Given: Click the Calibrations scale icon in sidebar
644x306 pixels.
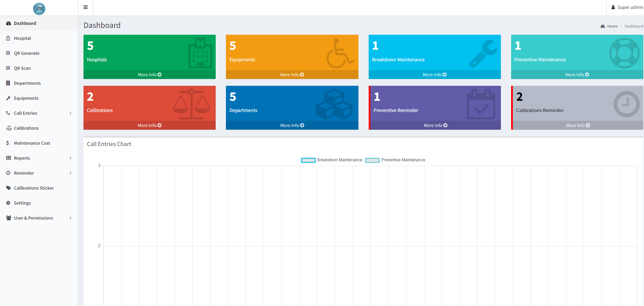Looking at the screenshot, I should click(9, 128).
